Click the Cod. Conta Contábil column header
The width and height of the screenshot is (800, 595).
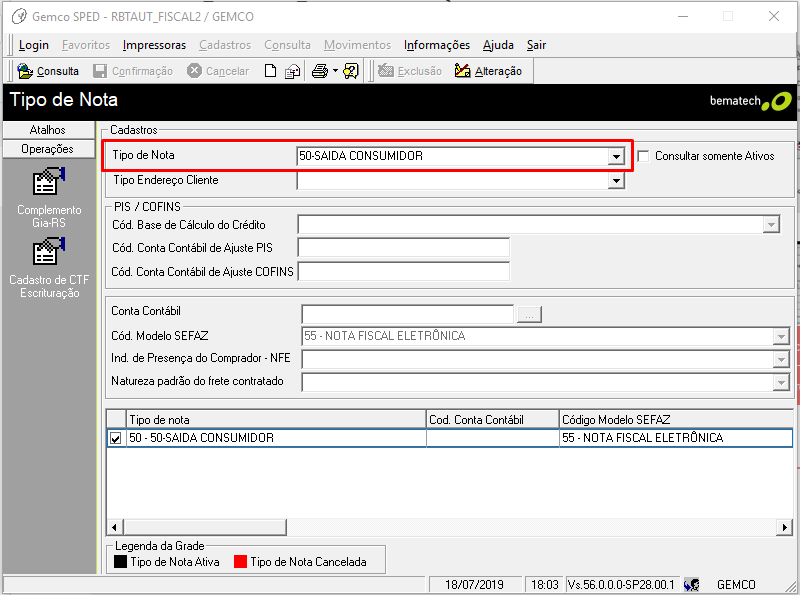(493, 419)
